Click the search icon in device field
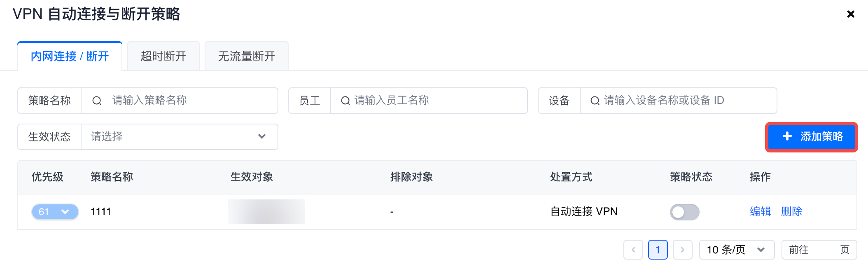 595,101
